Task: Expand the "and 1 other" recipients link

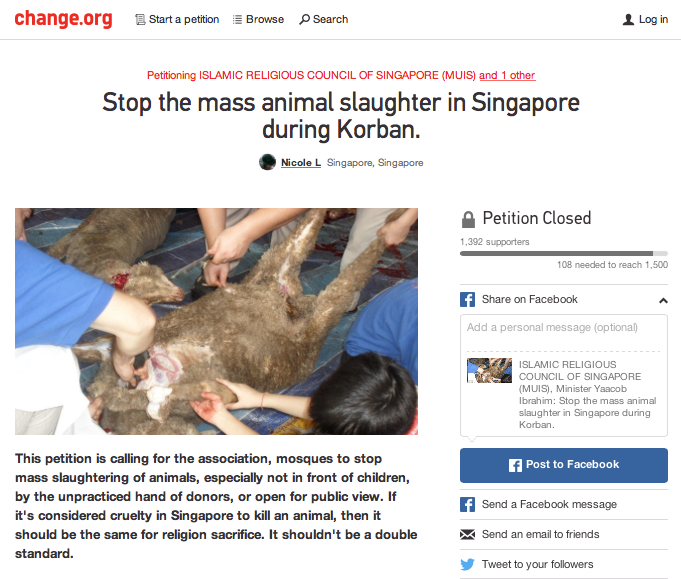Action: pyautogui.click(x=507, y=75)
